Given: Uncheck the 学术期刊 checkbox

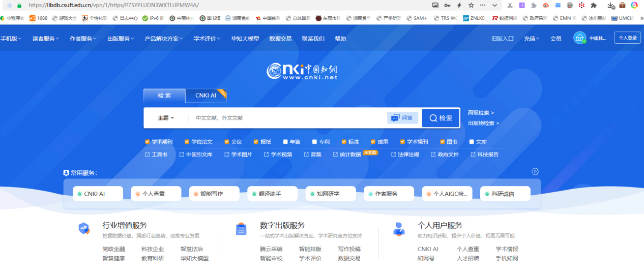Looking at the screenshot, I should (148, 142).
